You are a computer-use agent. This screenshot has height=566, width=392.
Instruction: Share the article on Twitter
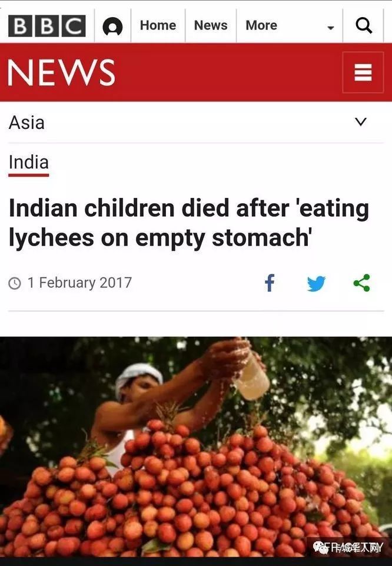pos(316,283)
